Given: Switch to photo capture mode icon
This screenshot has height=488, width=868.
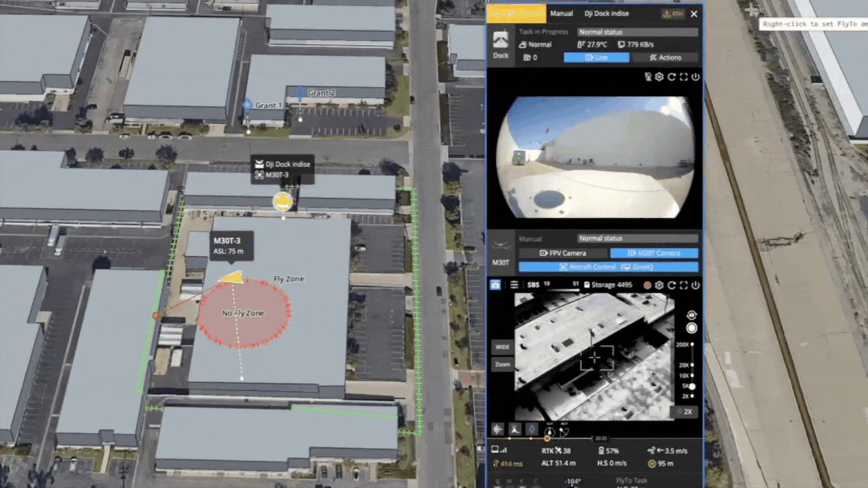Looking at the screenshot, I should tap(495, 285).
